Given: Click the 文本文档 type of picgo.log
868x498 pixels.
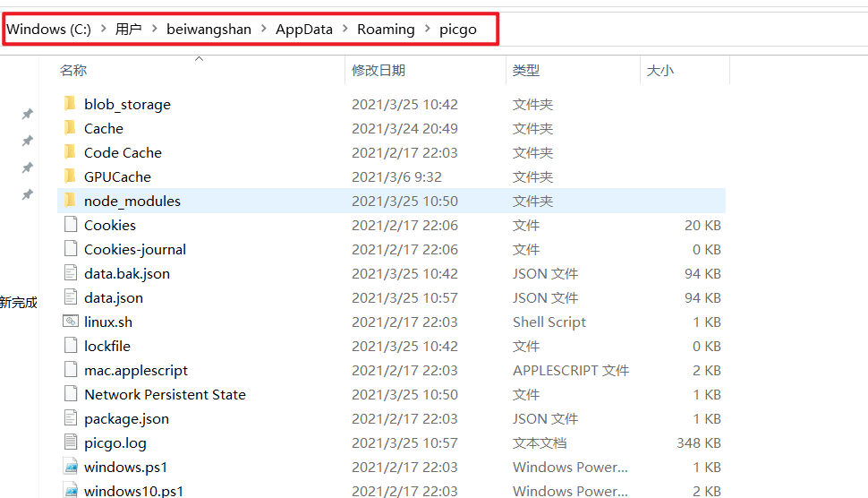Looking at the screenshot, I should tap(540, 442).
